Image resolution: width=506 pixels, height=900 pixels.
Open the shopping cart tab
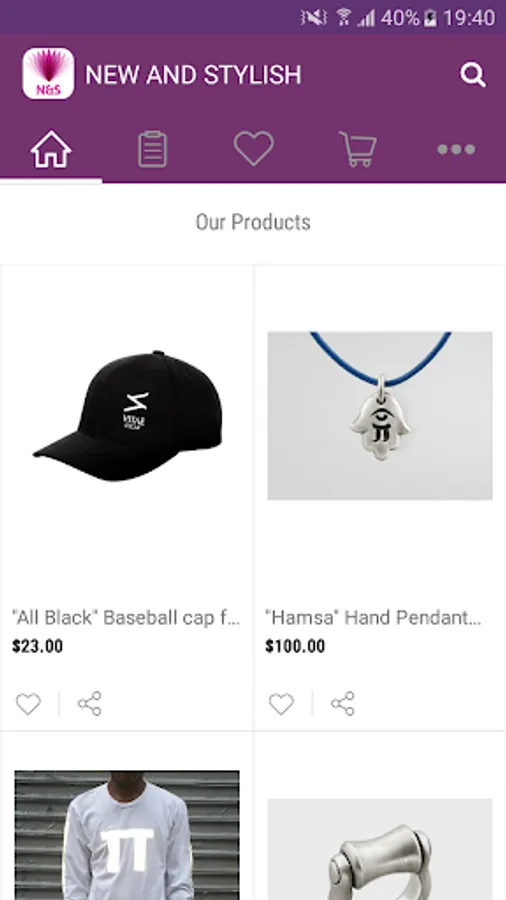[358, 149]
